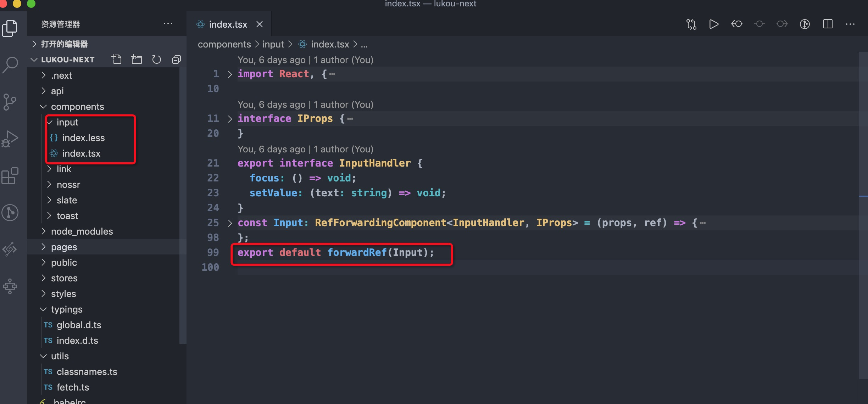
Task: Select the Explorer icon in the activity bar
Action: [10, 28]
